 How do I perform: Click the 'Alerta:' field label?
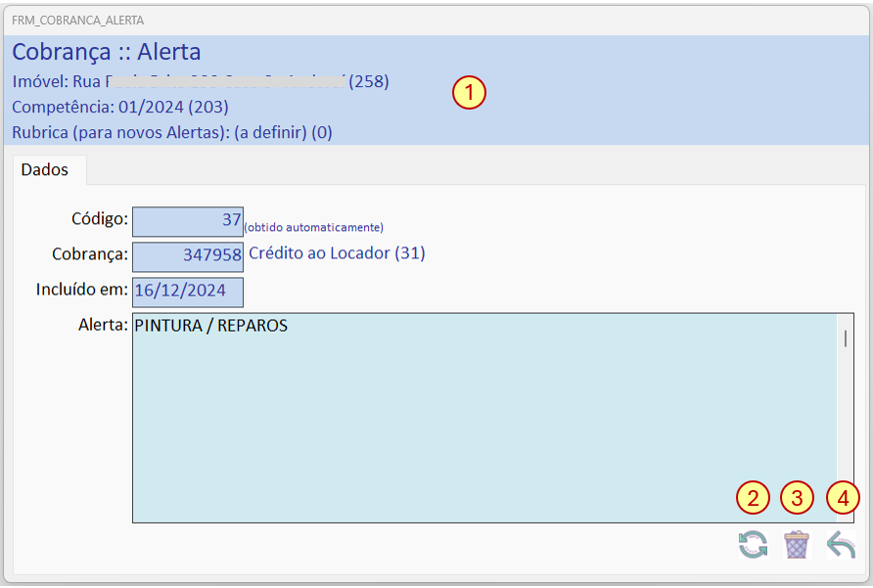pyautogui.click(x=103, y=325)
